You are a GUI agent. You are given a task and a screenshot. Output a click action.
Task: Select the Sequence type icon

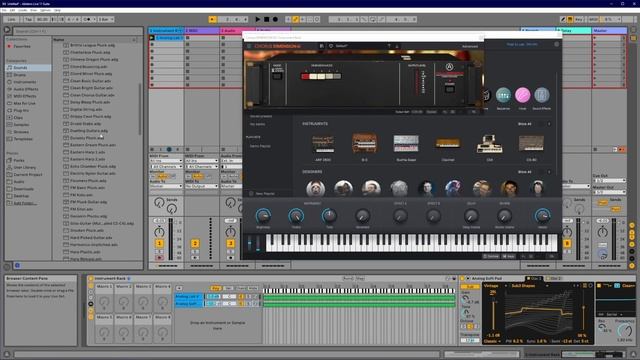503,95
